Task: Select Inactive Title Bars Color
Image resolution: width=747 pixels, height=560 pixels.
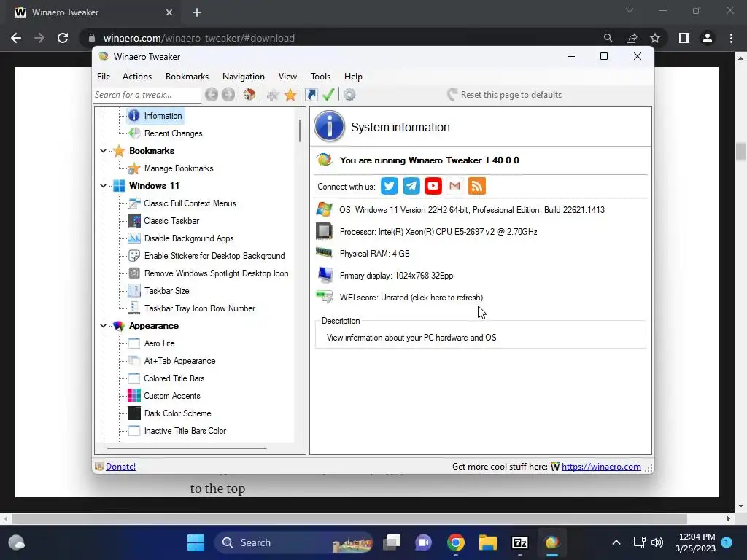Action: 185,431
